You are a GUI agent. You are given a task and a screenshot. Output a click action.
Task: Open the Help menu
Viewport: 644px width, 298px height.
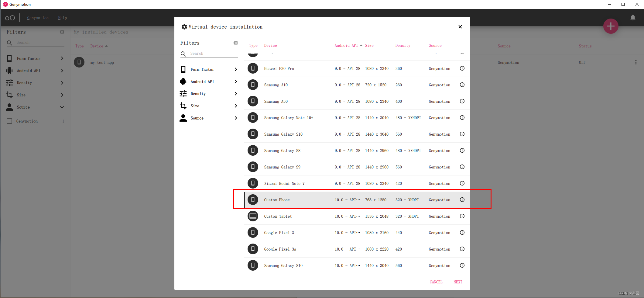pos(62,18)
